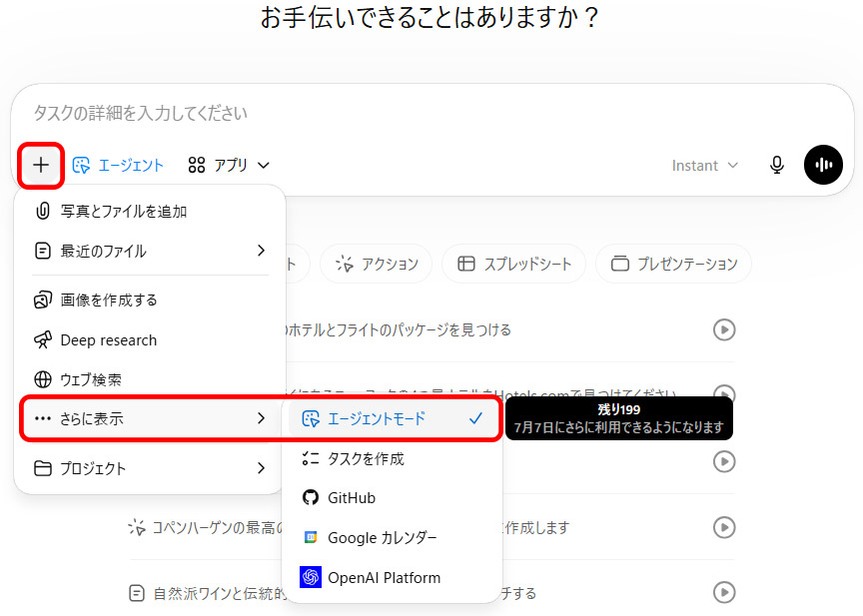
Task: Open the Instant model selector
Action: point(704,166)
